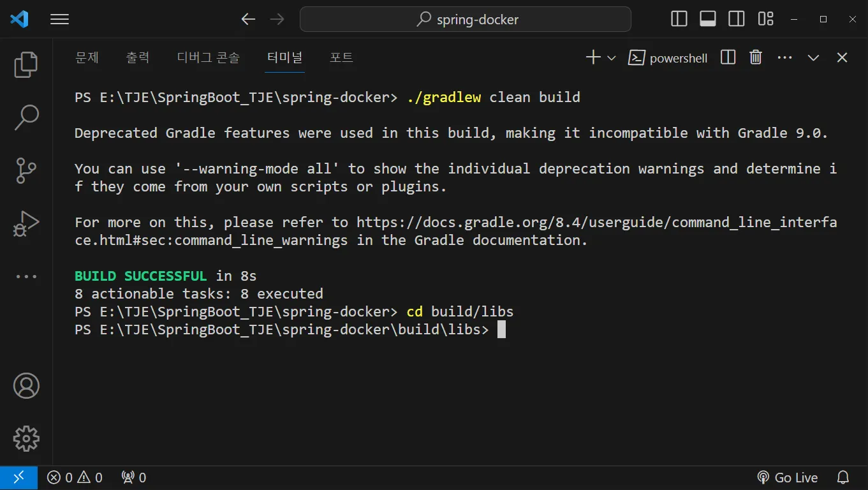Open the Manage settings gear
868x490 pixels.
(26, 438)
